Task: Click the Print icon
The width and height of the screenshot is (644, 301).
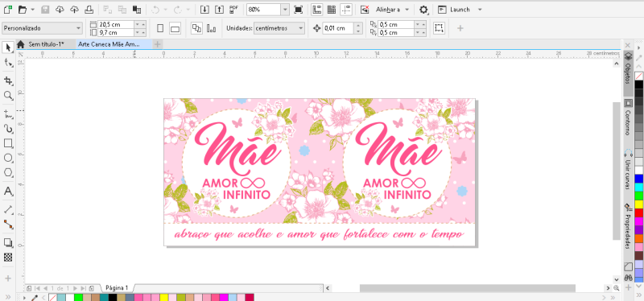Action: click(89, 9)
